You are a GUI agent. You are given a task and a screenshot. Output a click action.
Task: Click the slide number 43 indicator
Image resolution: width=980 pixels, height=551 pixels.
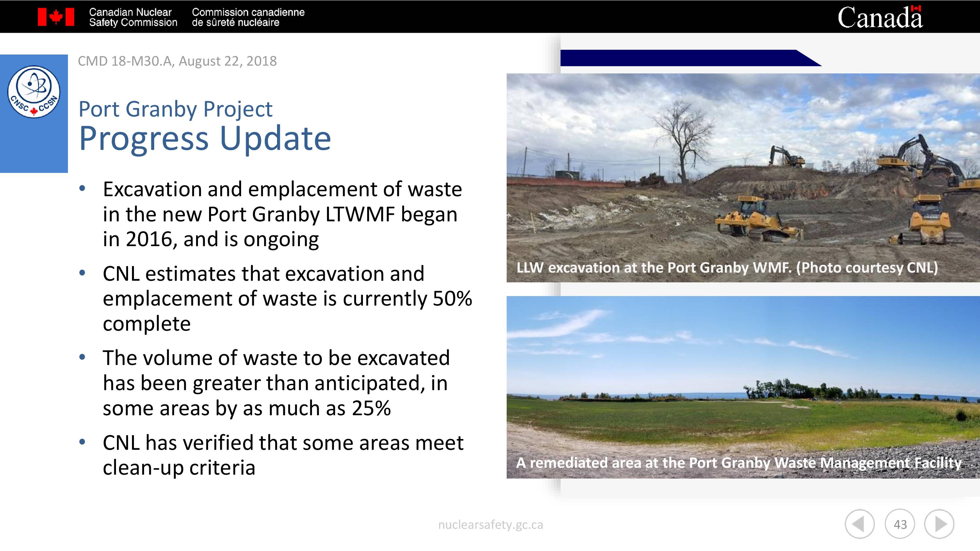[x=900, y=524]
